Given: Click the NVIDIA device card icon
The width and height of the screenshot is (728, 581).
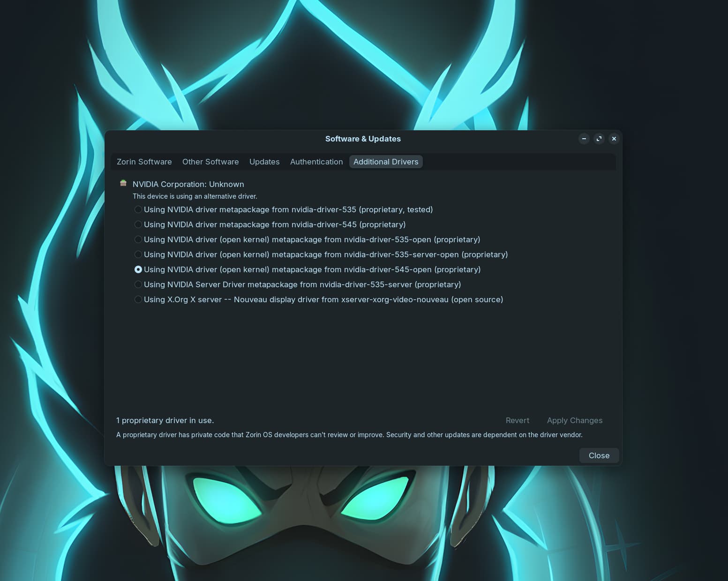Looking at the screenshot, I should point(123,184).
